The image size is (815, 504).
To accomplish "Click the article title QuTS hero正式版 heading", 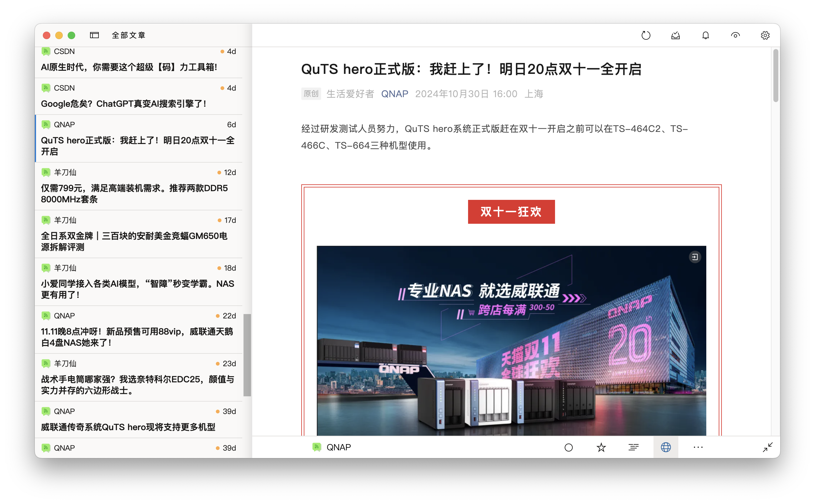I will [x=471, y=69].
